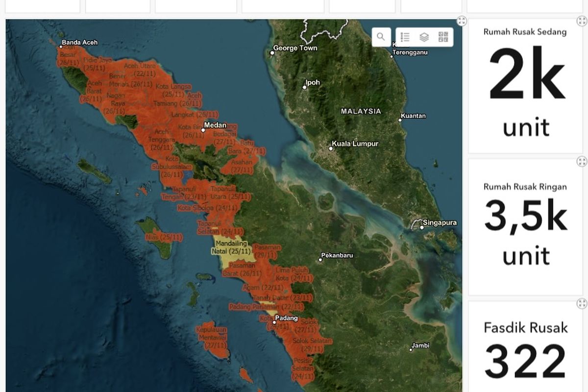
Task: Show the map legend
Action: click(404, 36)
